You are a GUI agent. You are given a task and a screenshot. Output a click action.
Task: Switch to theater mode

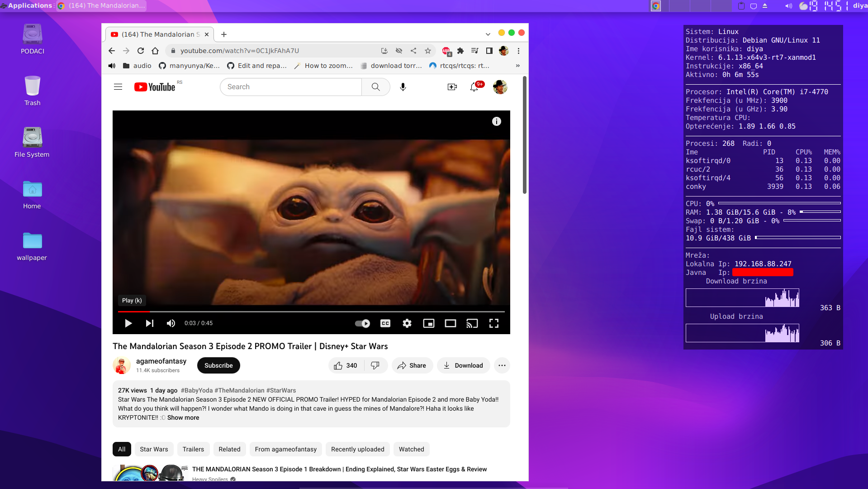pos(451,323)
